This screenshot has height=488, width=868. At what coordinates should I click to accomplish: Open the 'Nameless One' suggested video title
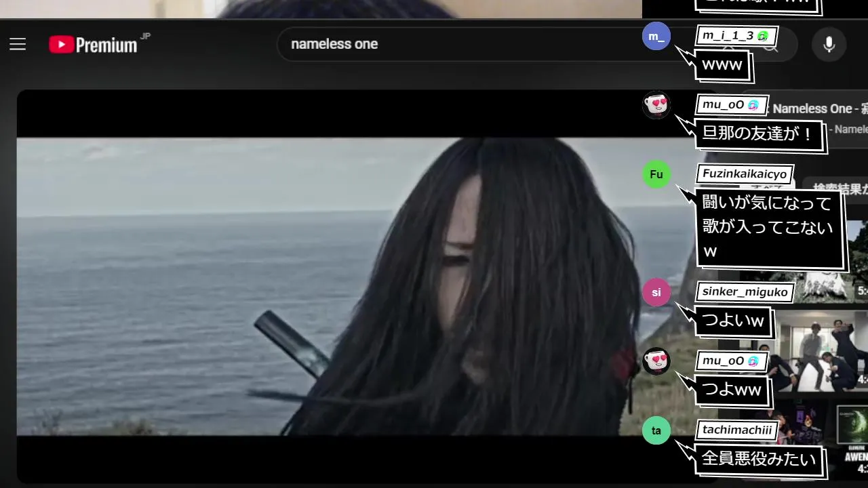coord(819,108)
